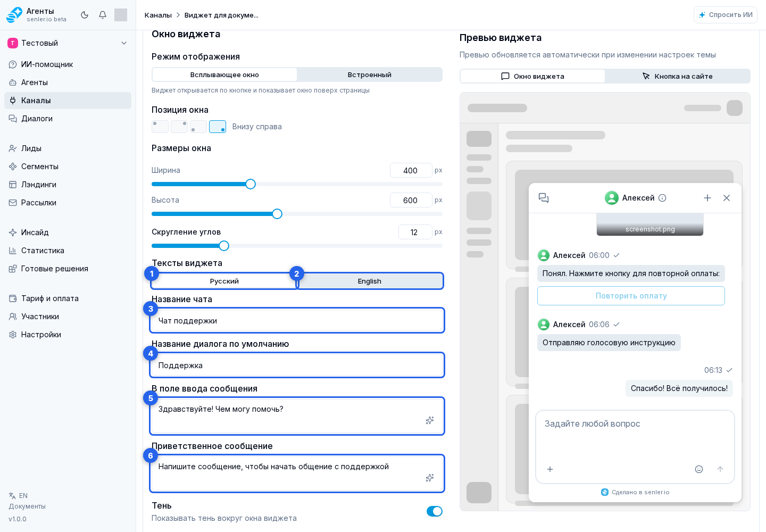This screenshot has width=766, height=532.
Task: Attach file with plus icon in widget
Action: click(550, 469)
